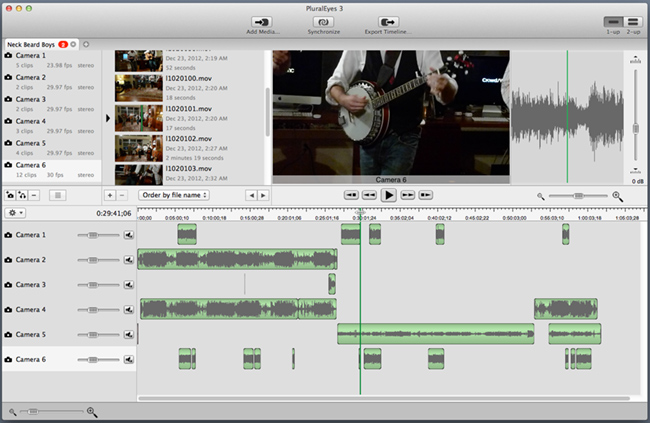The width and height of the screenshot is (650, 423).
Task: Zoom in the timeline with magnifier icon
Action: point(92,411)
